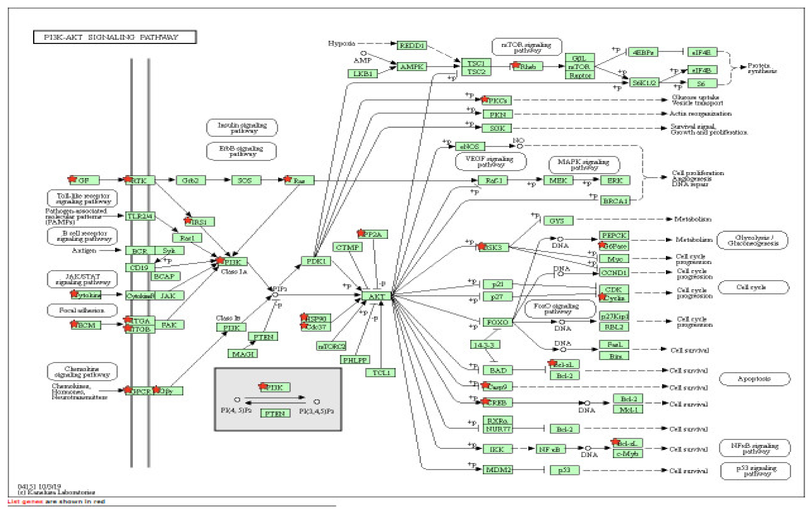Open the p53 signaling pathway box
The height and width of the screenshot is (514, 812).
(x=755, y=471)
